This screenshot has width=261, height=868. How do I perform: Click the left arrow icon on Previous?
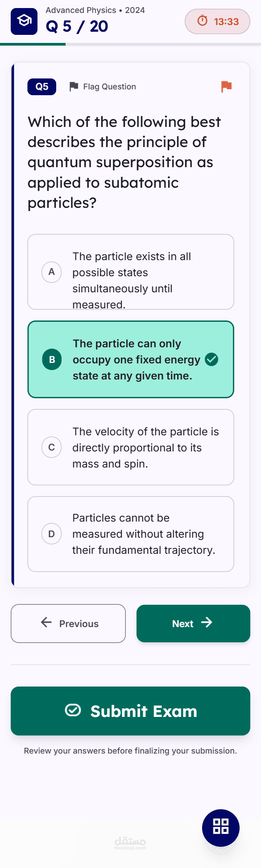pyautogui.click(x=46, y=623)
